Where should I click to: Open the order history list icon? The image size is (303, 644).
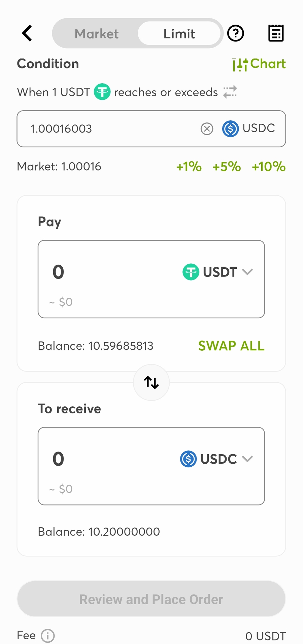coord(276,33)
